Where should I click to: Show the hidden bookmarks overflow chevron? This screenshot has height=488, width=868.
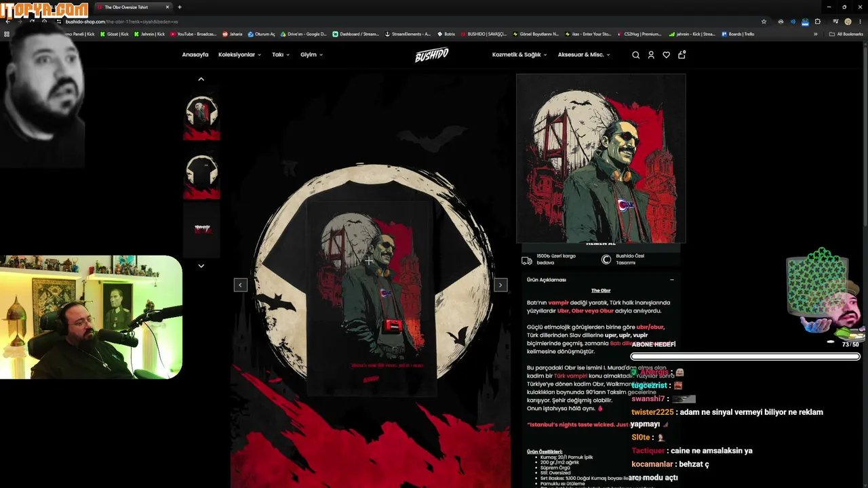click(x=815, y=34)
